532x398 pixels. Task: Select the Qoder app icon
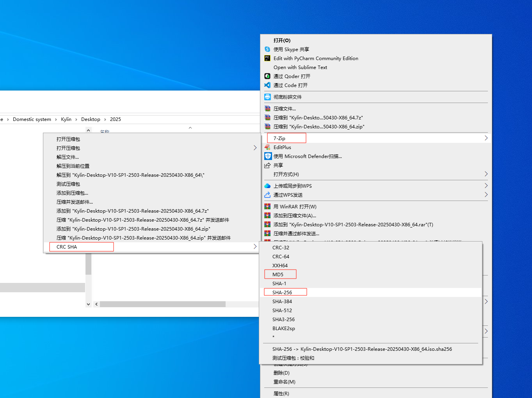pos(267,76)
